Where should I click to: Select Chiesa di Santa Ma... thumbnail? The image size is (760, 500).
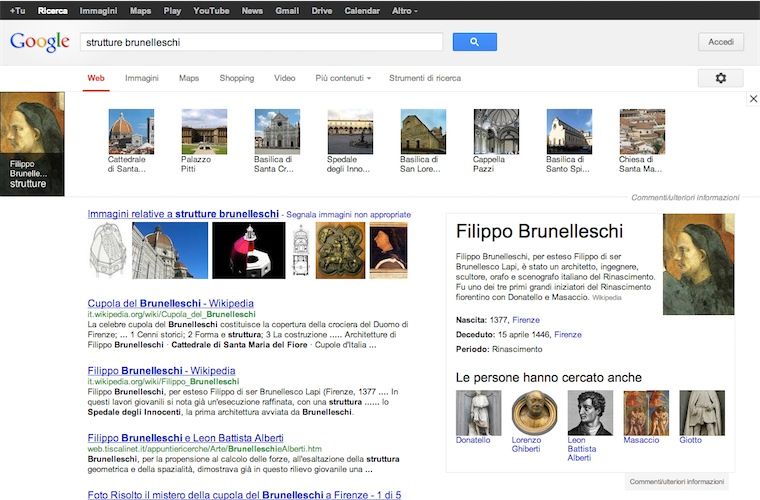(642, 131)
